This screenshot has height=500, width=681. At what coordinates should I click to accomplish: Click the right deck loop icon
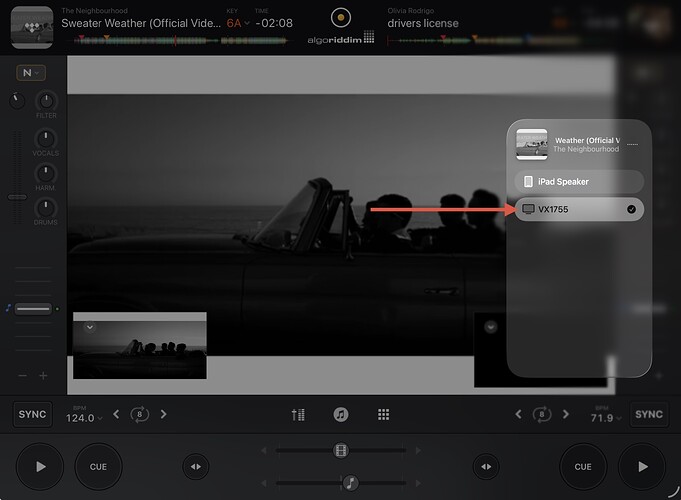tap(541, 414)
